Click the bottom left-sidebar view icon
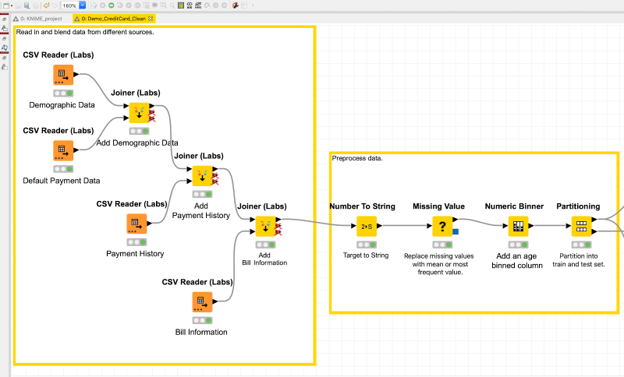Viewport: 624px width, 377px height. pos(4,67)
